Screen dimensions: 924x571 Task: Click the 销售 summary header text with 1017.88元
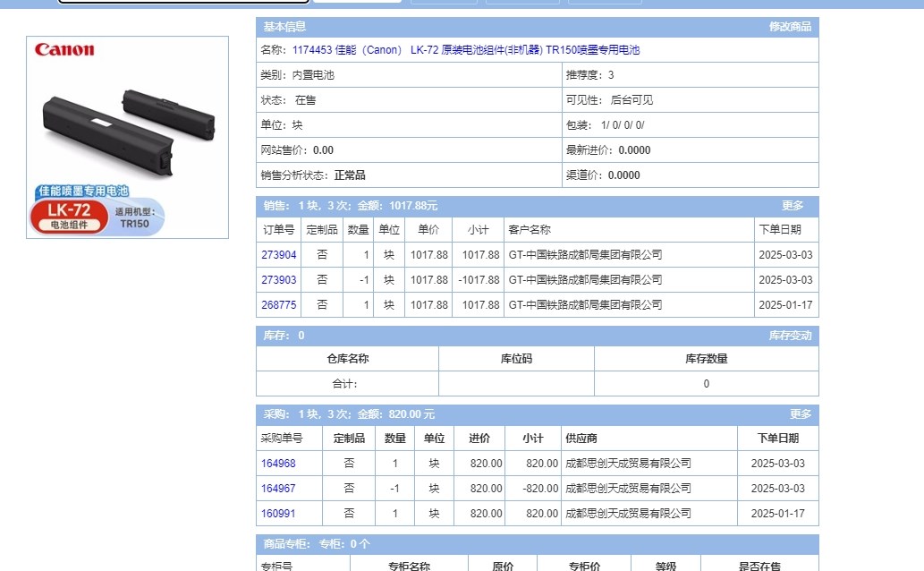(350, 205)
